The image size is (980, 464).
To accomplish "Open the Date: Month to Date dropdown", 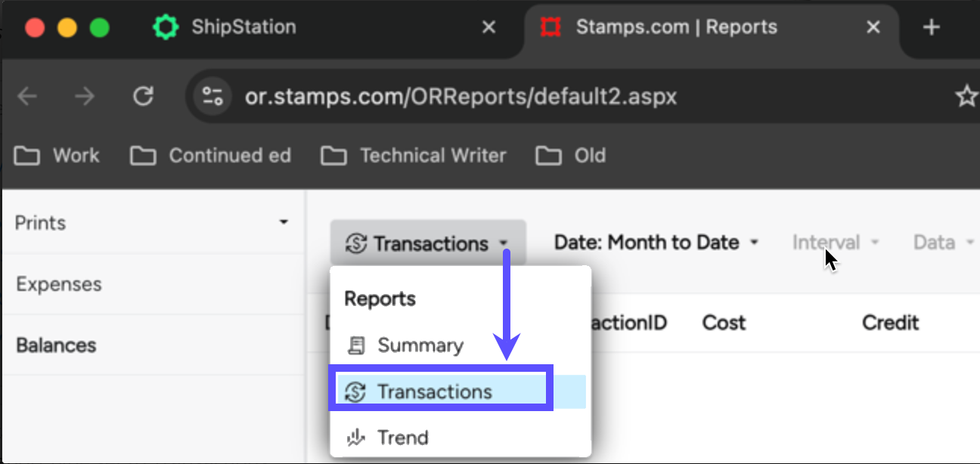I will point(656,242).
